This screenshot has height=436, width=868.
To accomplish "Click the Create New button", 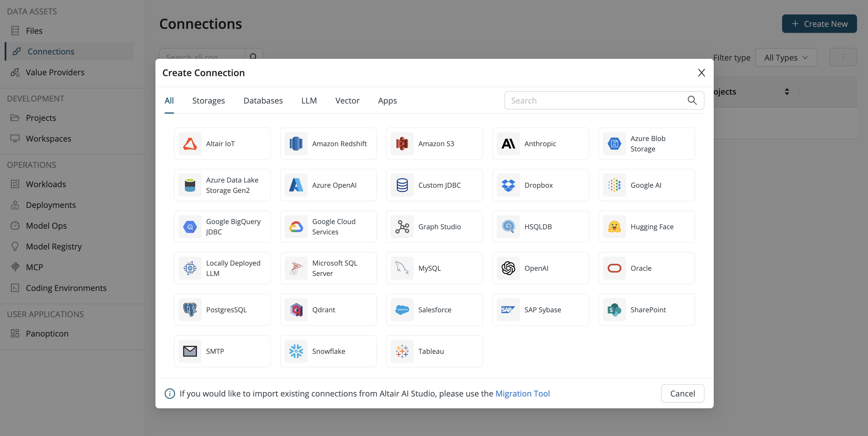I will (x=820, y=24).
